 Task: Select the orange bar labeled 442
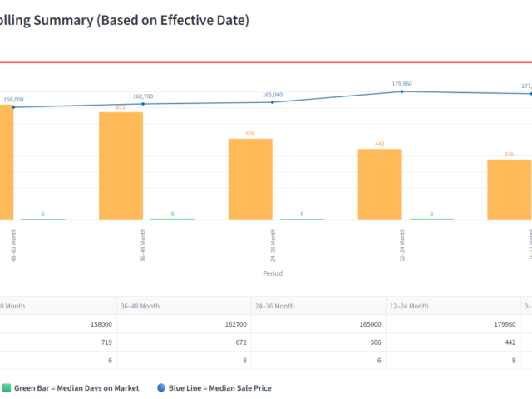pos(379,185)
